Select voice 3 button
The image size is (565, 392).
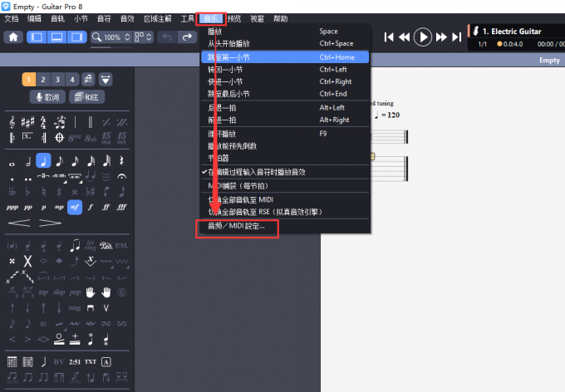point(57,79)
